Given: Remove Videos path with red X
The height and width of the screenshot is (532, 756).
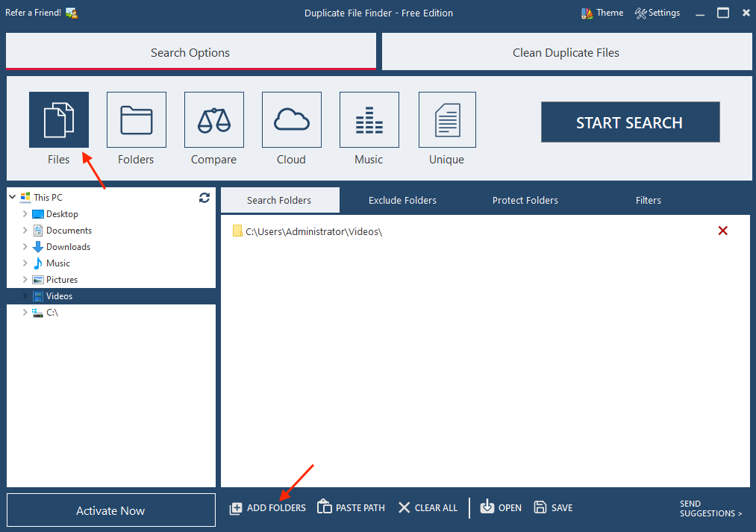Looking at the screenshot, I should pyautogui.click(x=722, y=231).
